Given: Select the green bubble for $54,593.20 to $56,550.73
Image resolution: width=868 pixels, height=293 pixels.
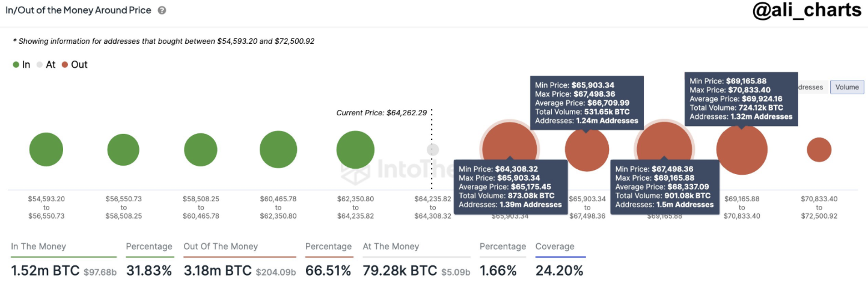Looking at the screenshot, I should [x=46, y=150].
